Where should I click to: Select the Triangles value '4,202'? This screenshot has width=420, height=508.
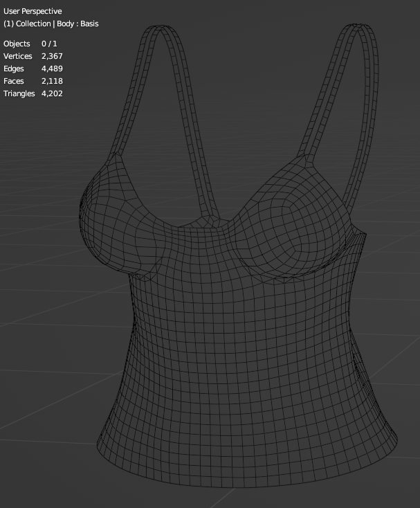(52, 93)
